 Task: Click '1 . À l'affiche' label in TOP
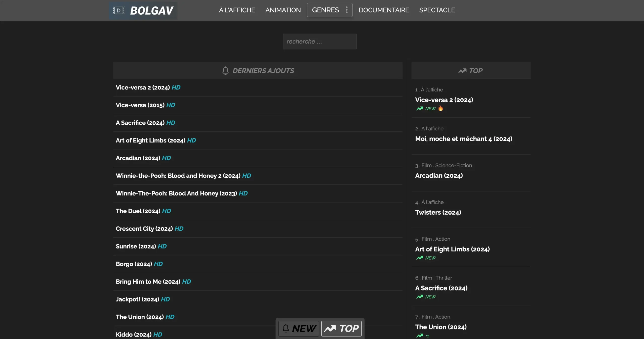coord(429,89)
